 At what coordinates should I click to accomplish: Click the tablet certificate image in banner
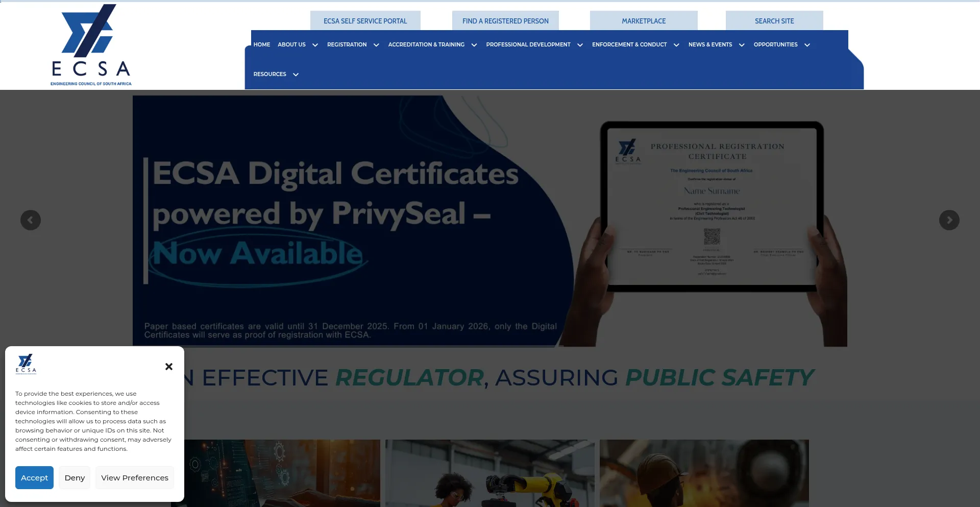712,207
